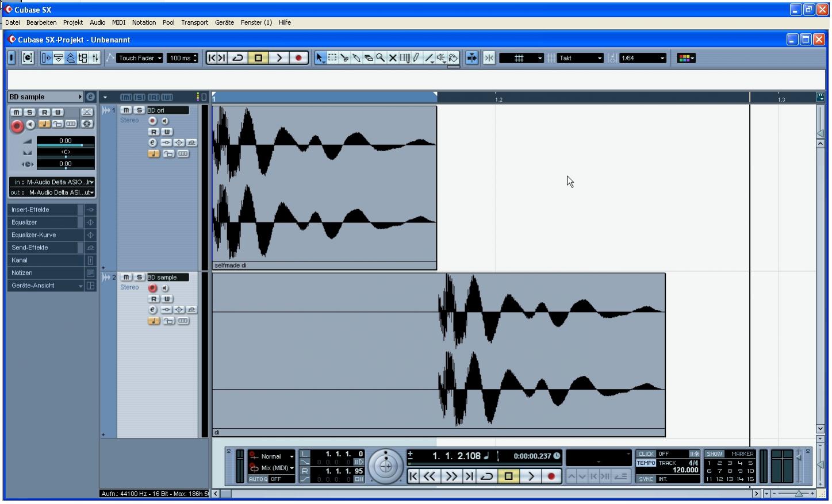Viewport: 832px width, 504px height.
Task: Open the color palette dropdown
Action: (x=686, y=58)
